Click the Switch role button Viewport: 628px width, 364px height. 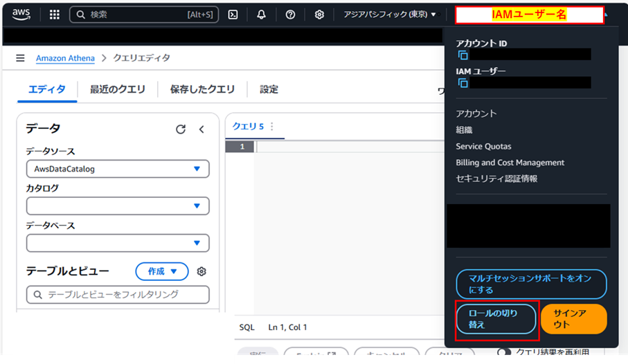click(x=496, y=319)
